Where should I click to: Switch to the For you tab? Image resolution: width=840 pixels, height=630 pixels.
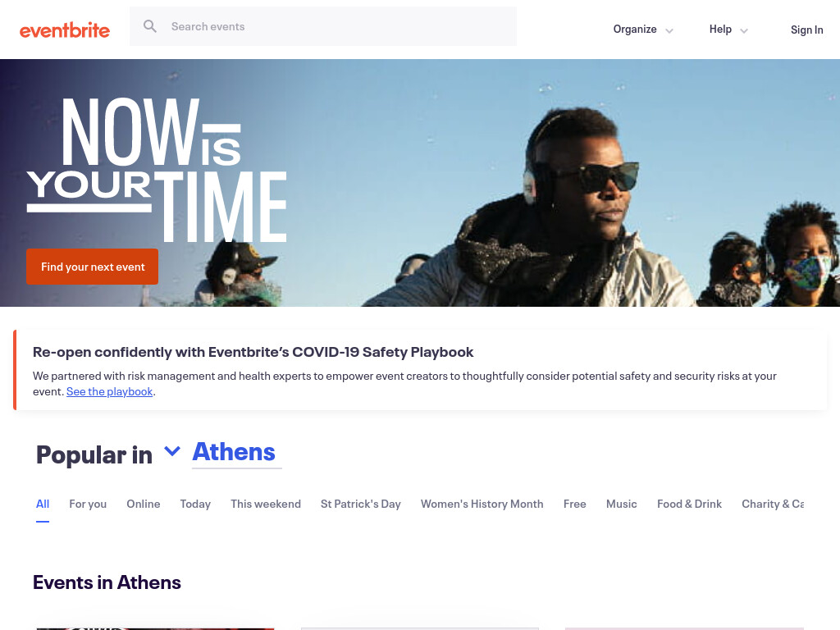(x=88, y=504)
